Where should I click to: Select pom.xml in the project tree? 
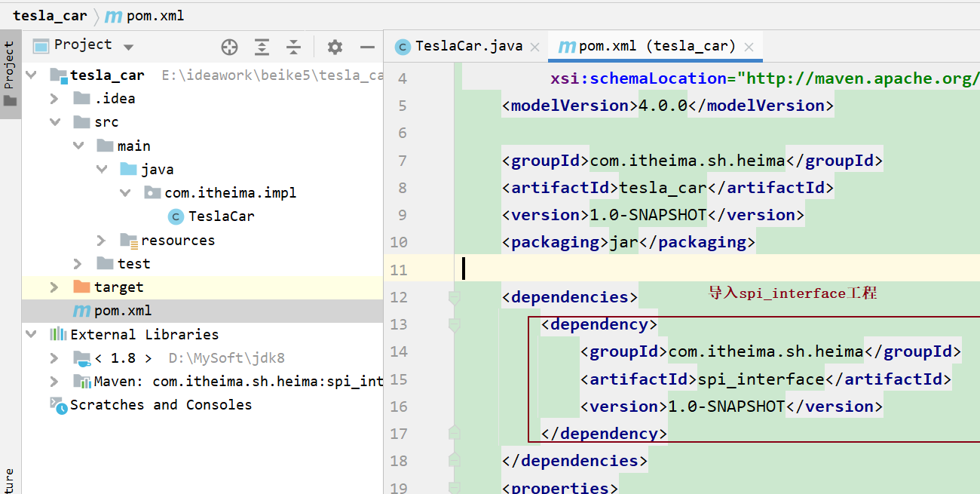pos(122,311)
